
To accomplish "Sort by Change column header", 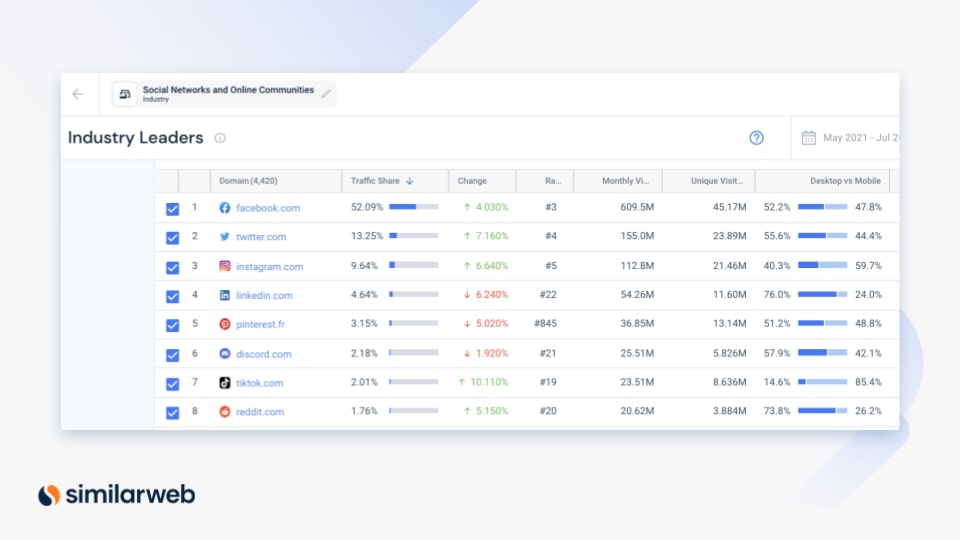I will coord(482,181).
